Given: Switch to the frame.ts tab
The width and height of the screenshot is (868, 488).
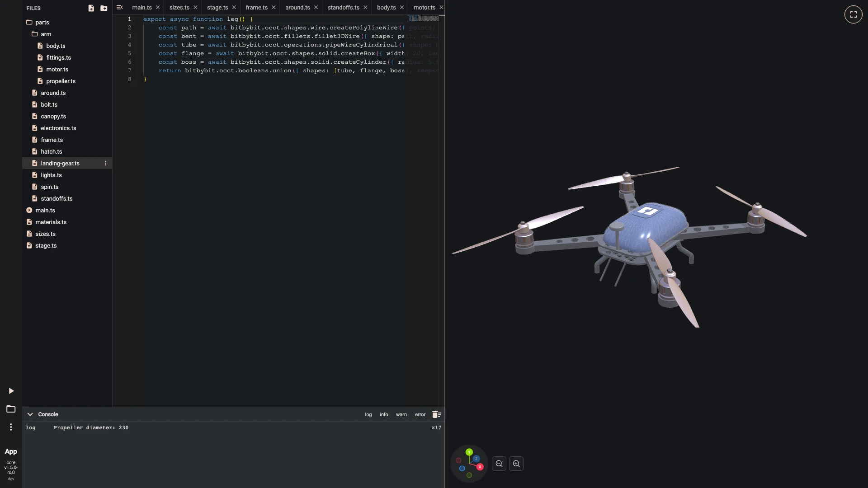Looking at the screenshot, I should (257, 7).
